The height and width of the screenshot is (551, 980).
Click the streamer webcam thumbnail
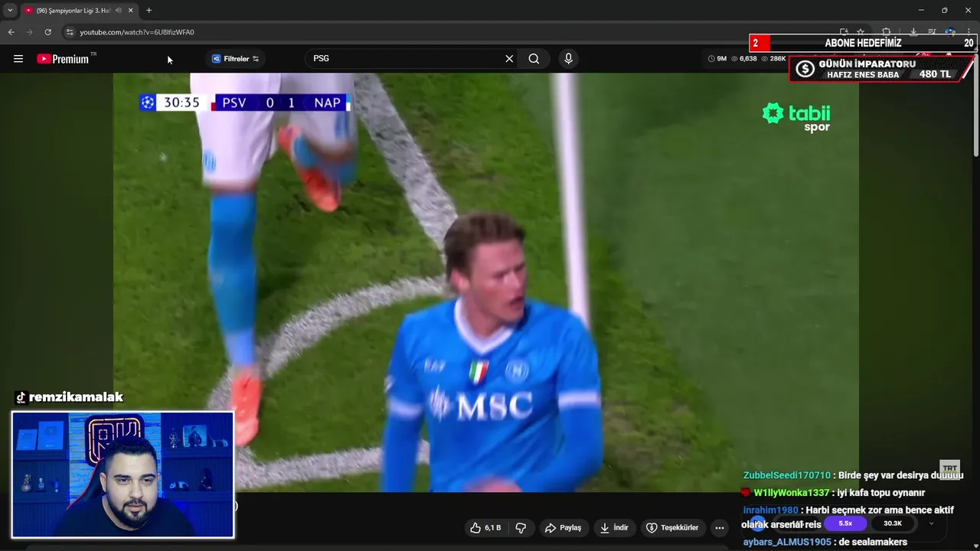[x=122, y=474]
